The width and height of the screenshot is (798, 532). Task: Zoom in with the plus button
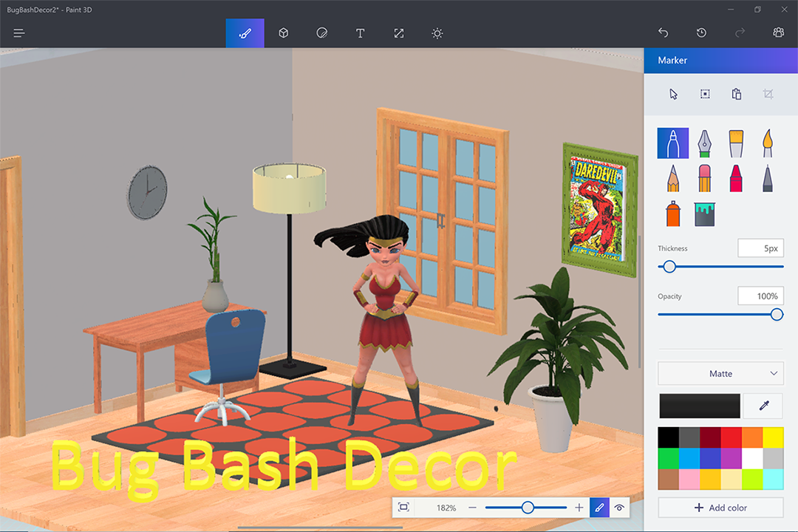[579, 508]
